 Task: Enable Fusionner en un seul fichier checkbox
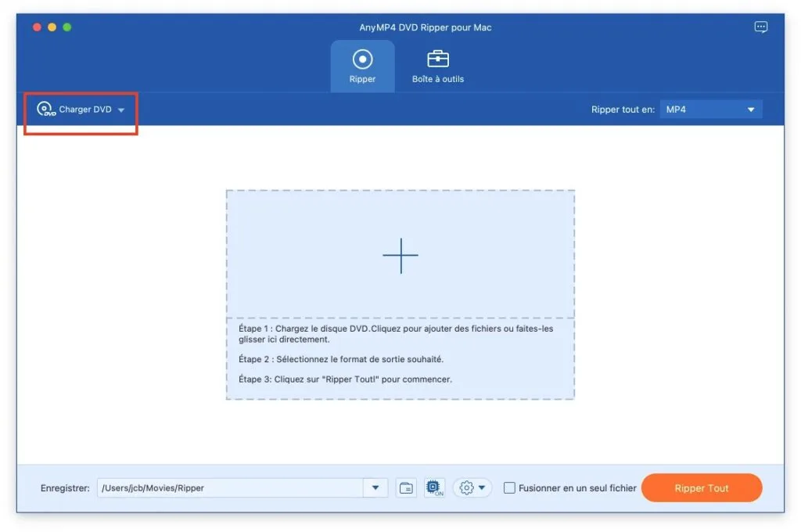509,488
